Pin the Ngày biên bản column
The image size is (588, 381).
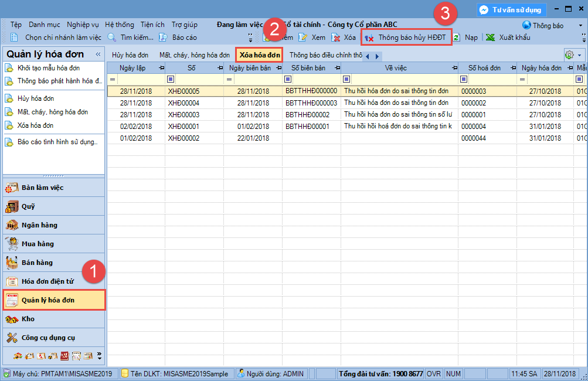pyautogui.click(x=278, y=68)
